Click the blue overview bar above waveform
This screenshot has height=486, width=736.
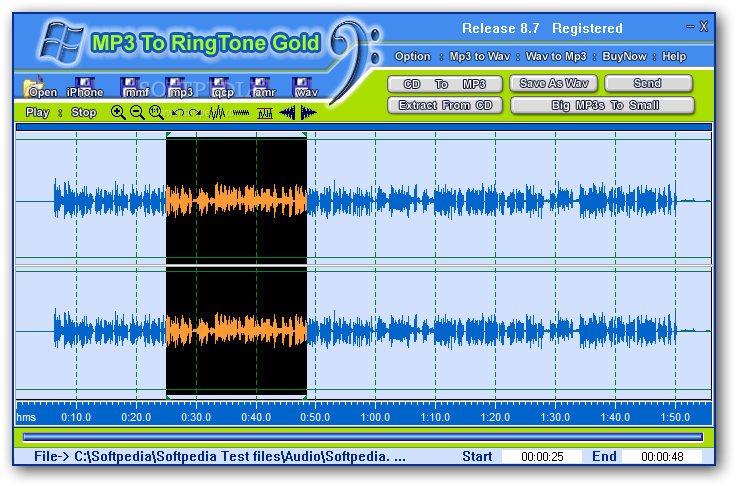[364, 127]
